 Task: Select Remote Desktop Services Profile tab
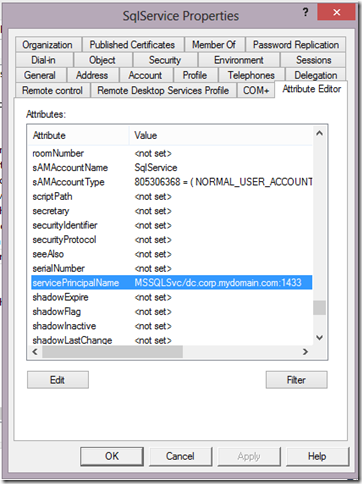(x=163, y=90)
